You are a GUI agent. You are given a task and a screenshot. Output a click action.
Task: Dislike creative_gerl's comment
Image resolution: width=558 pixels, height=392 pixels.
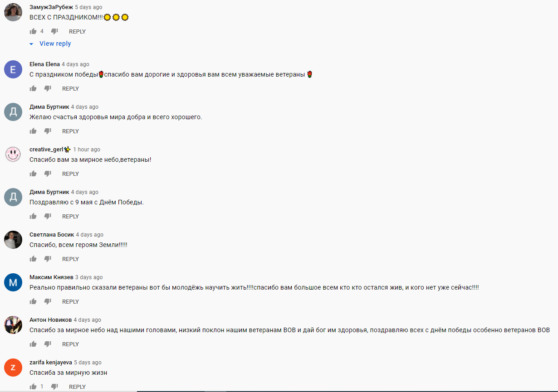point(48,174)
